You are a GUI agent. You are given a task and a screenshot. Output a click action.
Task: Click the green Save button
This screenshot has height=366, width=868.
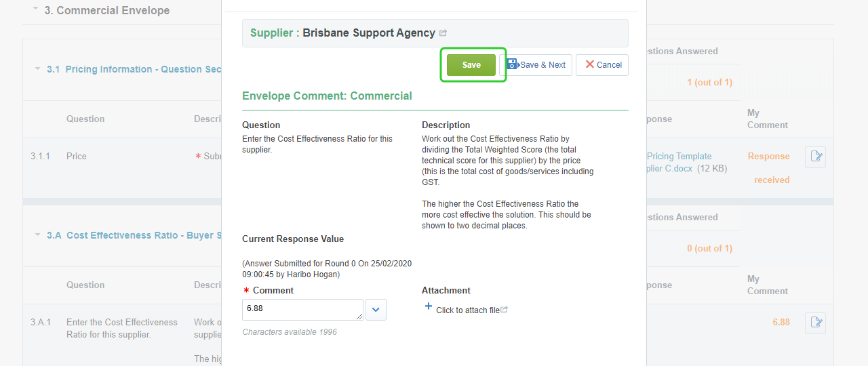[471, 65]
